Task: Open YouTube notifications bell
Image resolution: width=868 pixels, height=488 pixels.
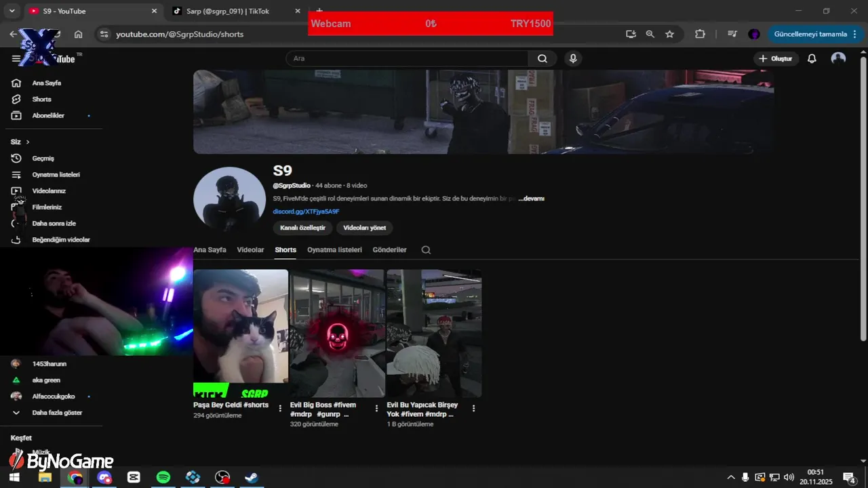Action: tap(812, 58)
